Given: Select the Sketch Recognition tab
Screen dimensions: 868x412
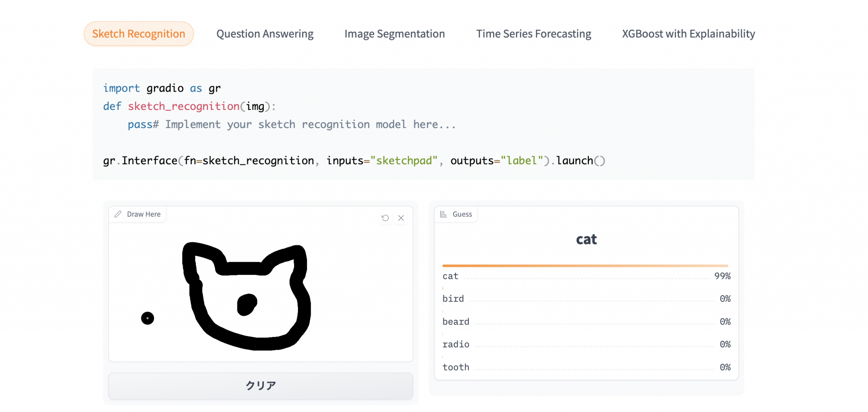Looking at the screenshot, I should (139, 34).
